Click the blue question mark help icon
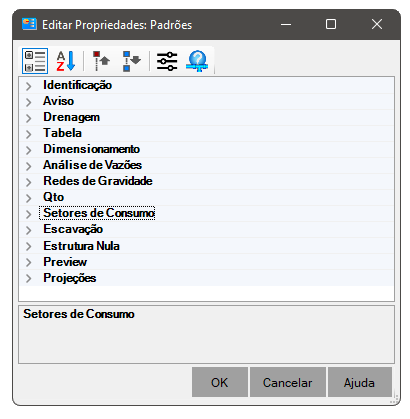The width and height of the screenshot is (410, 419). (x=197, y=61)
